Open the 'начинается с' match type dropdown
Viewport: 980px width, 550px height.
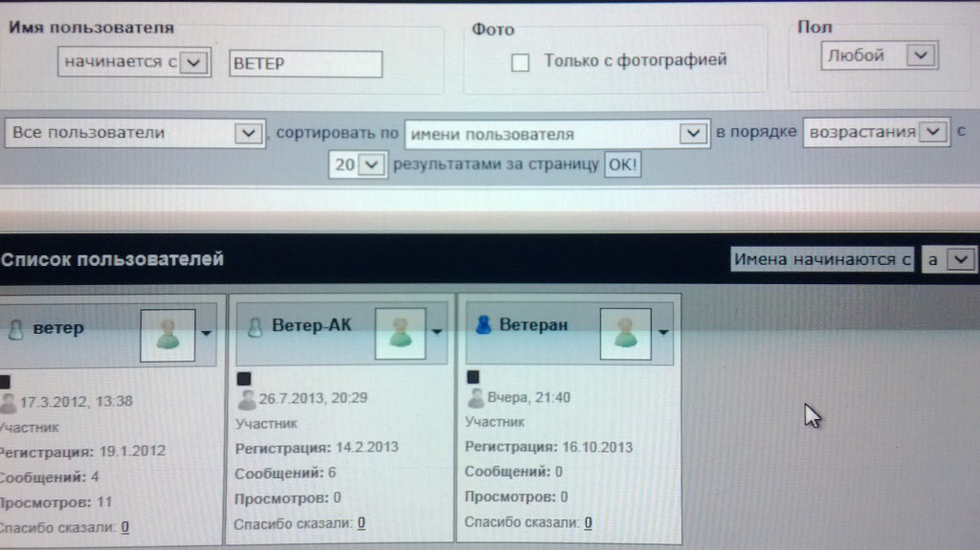tap(192, 62)
